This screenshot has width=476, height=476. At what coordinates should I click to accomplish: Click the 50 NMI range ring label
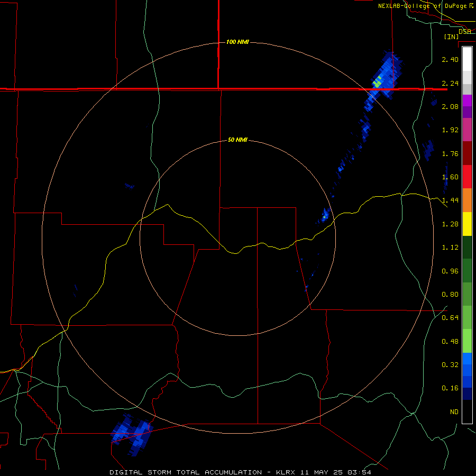237,140
